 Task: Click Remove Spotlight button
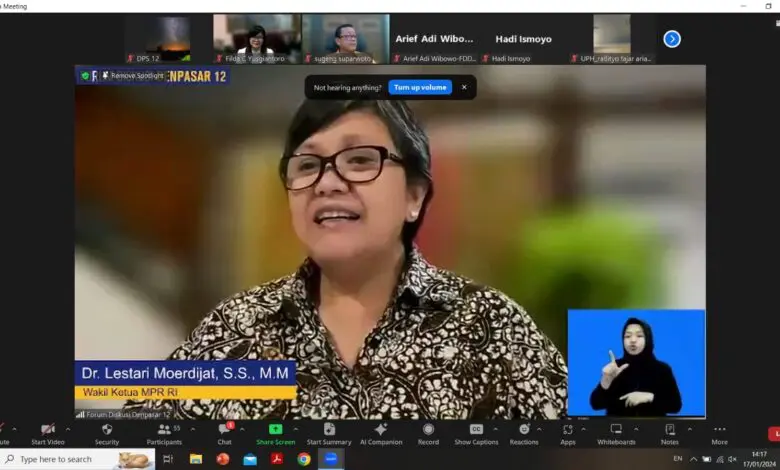132,76
